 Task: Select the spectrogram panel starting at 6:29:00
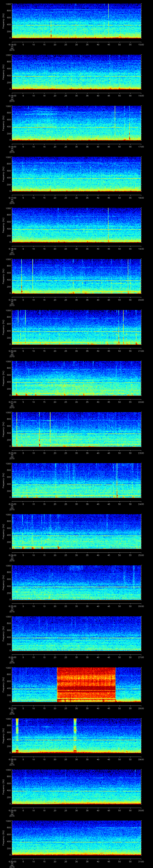[76, 787]
